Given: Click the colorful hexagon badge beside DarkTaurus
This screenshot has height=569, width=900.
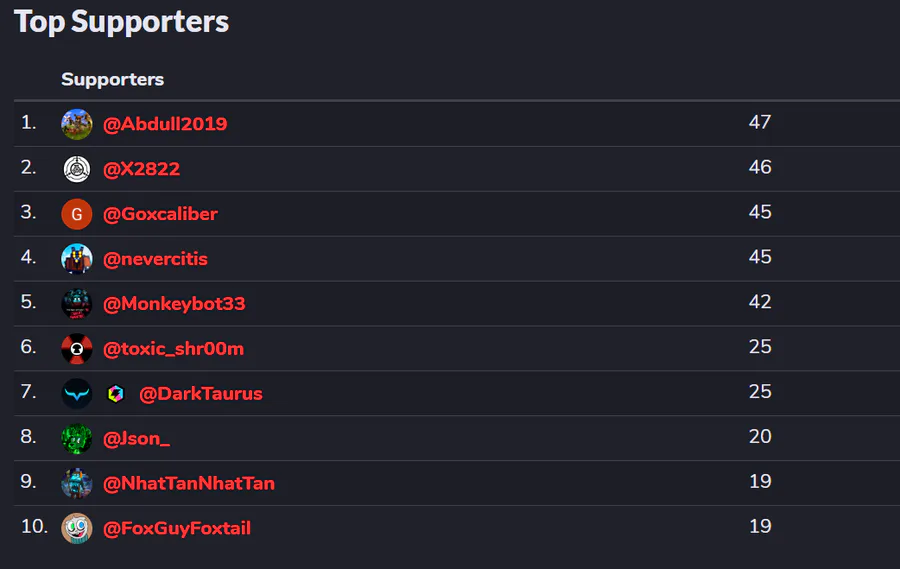Looking at the screenshot, I should coord(116,393).
